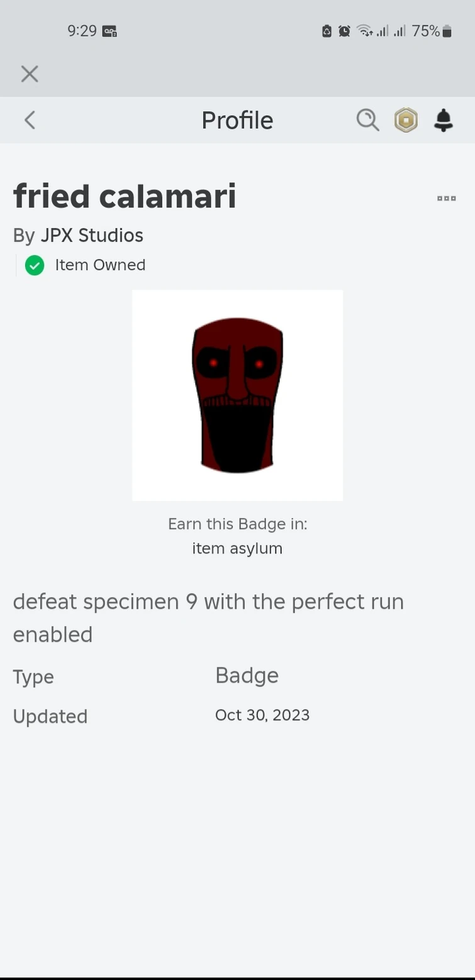Select the Badge type value
Image resolution: width=475 pixels, height=980 pixels.
pos(247,675)
